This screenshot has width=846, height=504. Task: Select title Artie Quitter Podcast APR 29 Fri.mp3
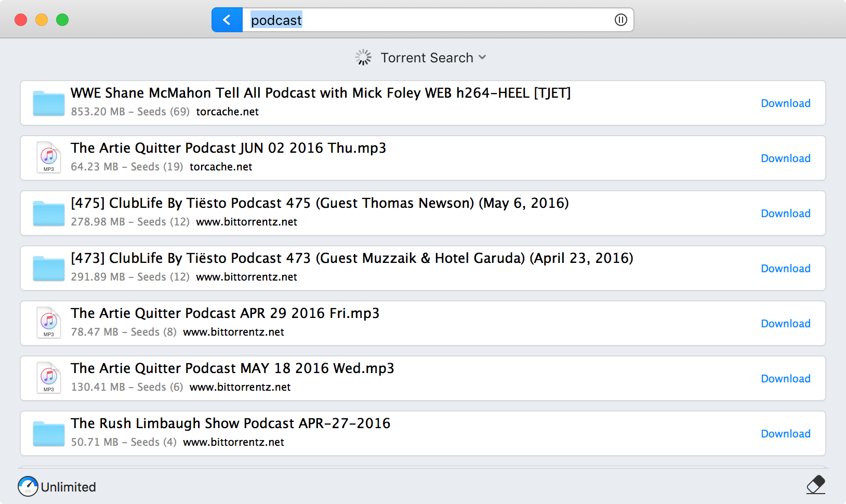(225, 313)
